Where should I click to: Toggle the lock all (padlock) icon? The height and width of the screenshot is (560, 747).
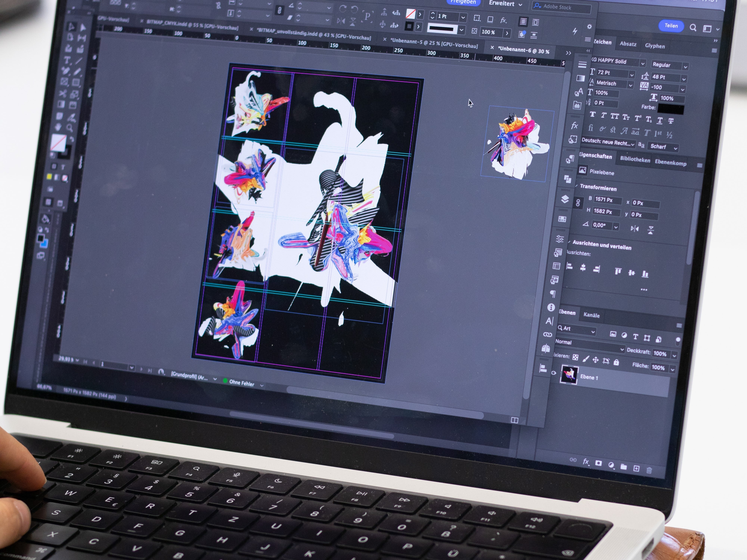[616, 363]
